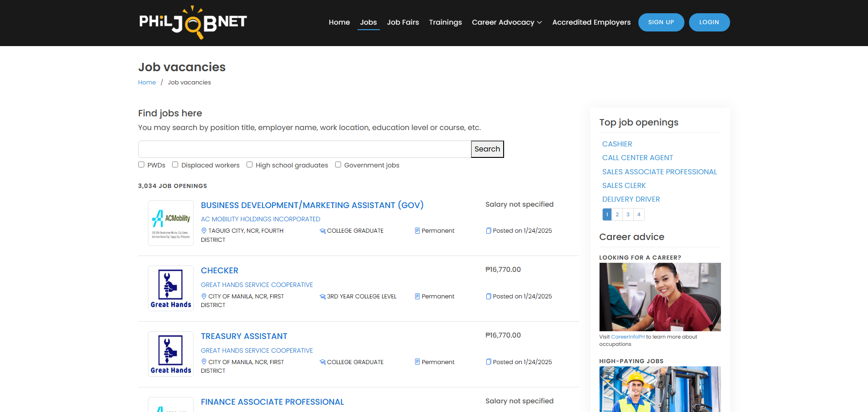Click posted date icon in TREASURY ASSISTANT row

coord(489,362)
